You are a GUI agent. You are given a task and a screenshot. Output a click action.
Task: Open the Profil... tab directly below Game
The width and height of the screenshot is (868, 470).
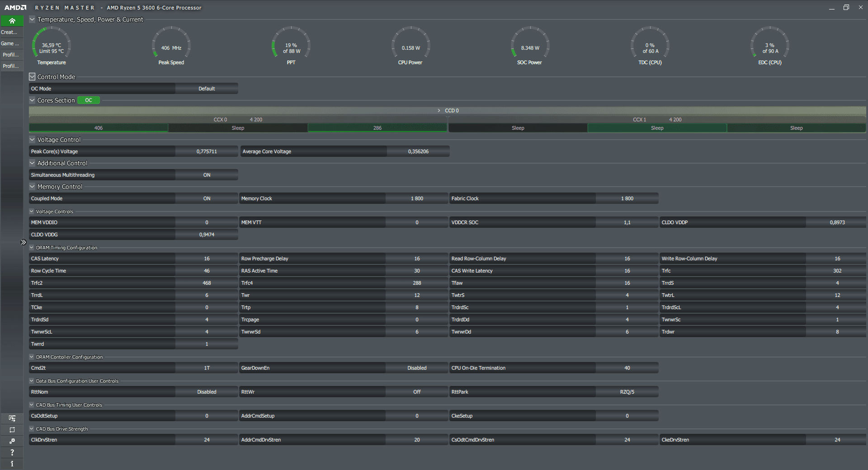[x=12, y=55]
